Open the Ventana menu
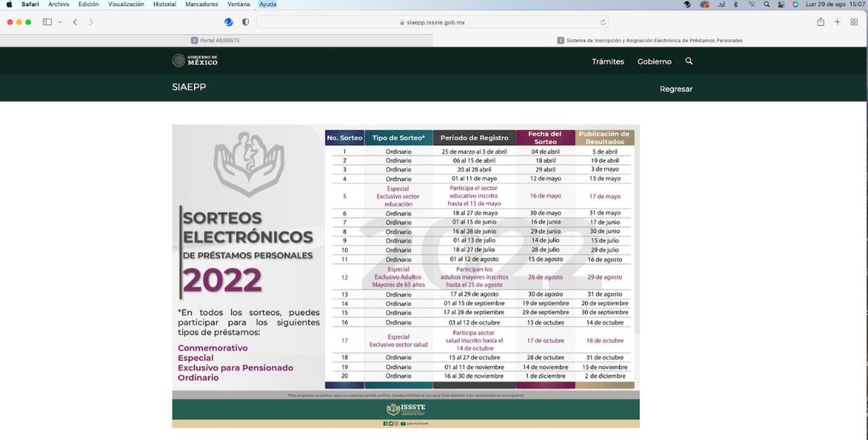The image size is (868, 440). click(x=239, y=4)
